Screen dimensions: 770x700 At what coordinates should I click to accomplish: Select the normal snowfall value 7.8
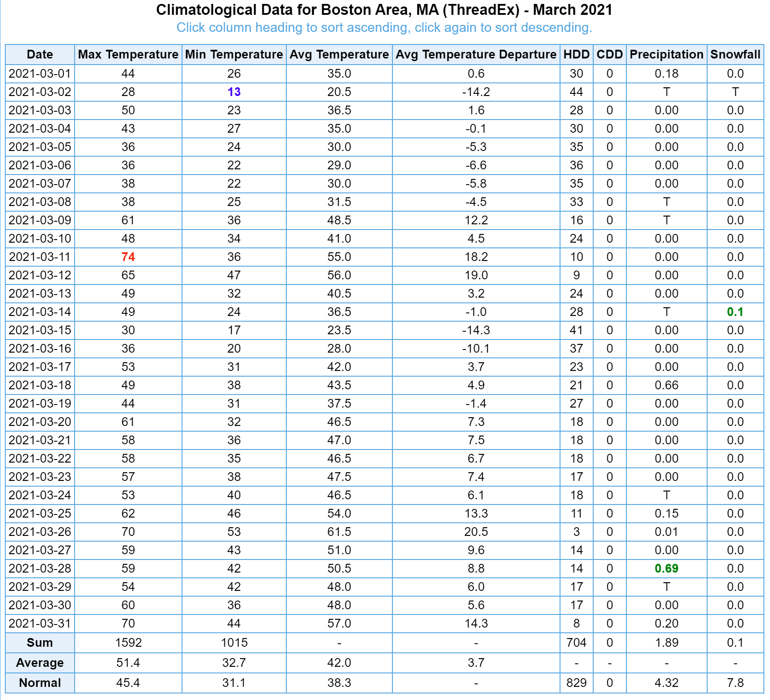click(x=735, y=683)
